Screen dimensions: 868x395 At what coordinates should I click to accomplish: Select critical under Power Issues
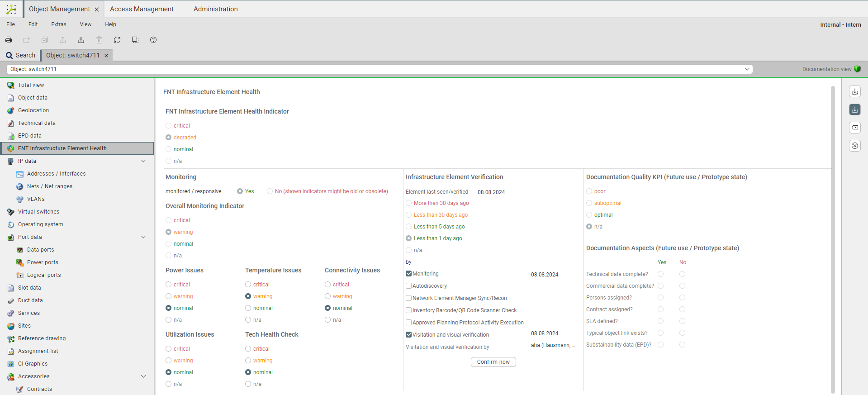pyautogui.click(x=169, y=285)
